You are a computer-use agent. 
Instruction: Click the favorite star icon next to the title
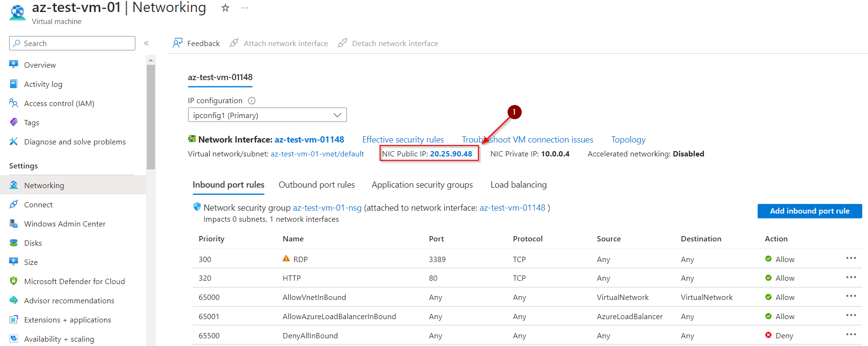(225, 8)
